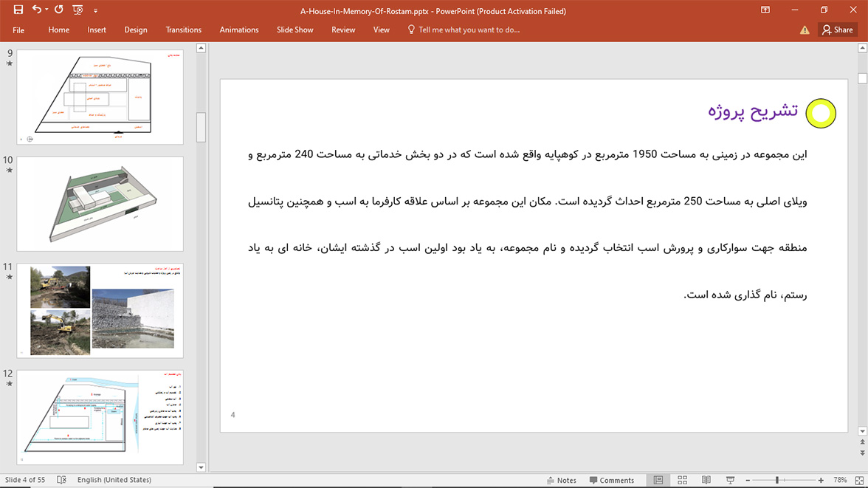The width and height of the screenshot is (868, 488).
Task: Click the Tell me what you want to do box
Action: (464, 30)
